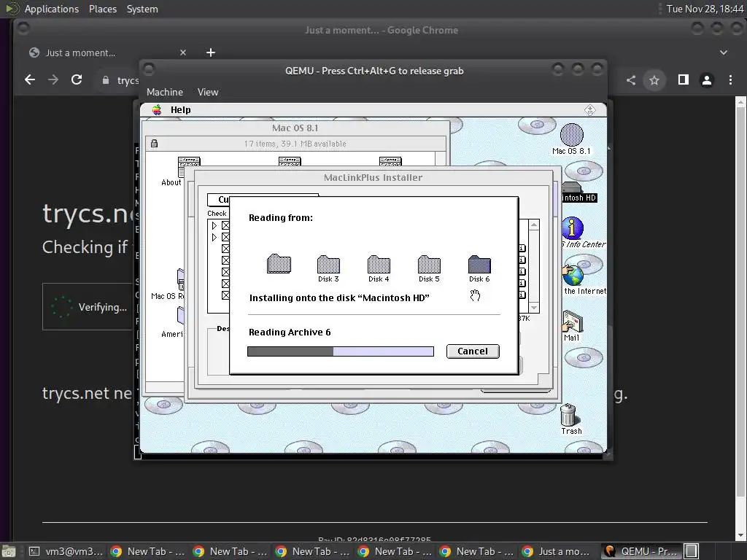
Task: Toggle the third checkbox in installer list
Action: tap(226, 249)
